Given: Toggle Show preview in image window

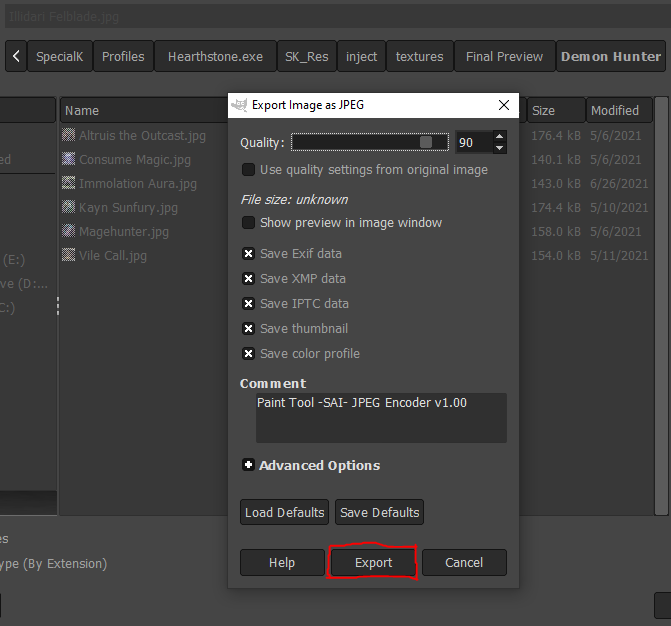Looking at the screenshot, I should tap(249, 223).
